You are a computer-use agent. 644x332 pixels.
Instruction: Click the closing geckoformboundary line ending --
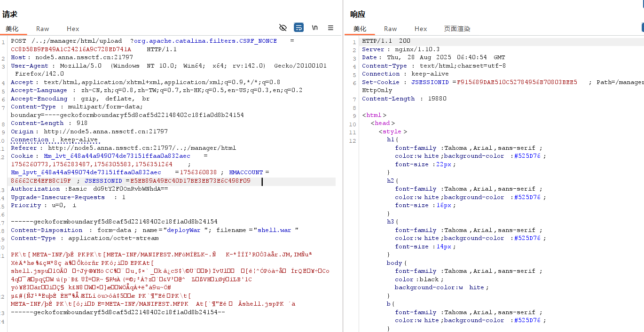tap(118, 312)
